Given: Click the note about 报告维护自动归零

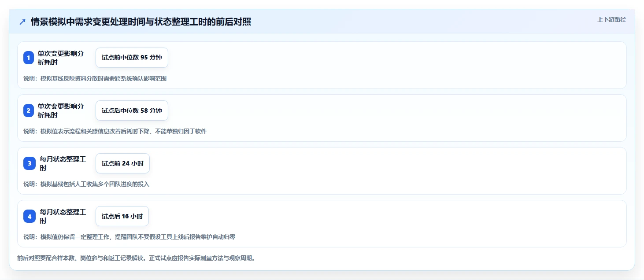Looking at the screenshot, I should tap(130, 237).
